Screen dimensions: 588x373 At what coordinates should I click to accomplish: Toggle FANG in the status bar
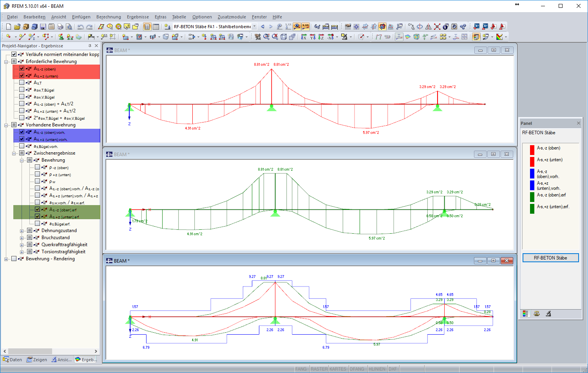pos(301,369)
